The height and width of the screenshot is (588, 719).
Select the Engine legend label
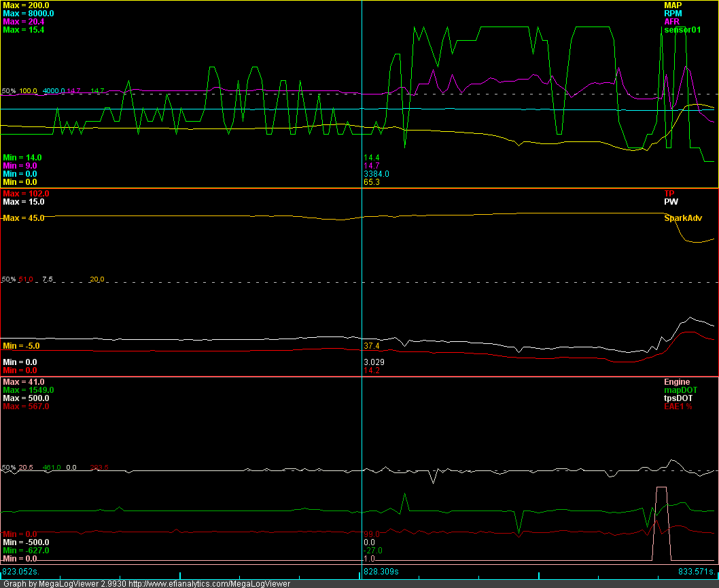tap(677, 382)
